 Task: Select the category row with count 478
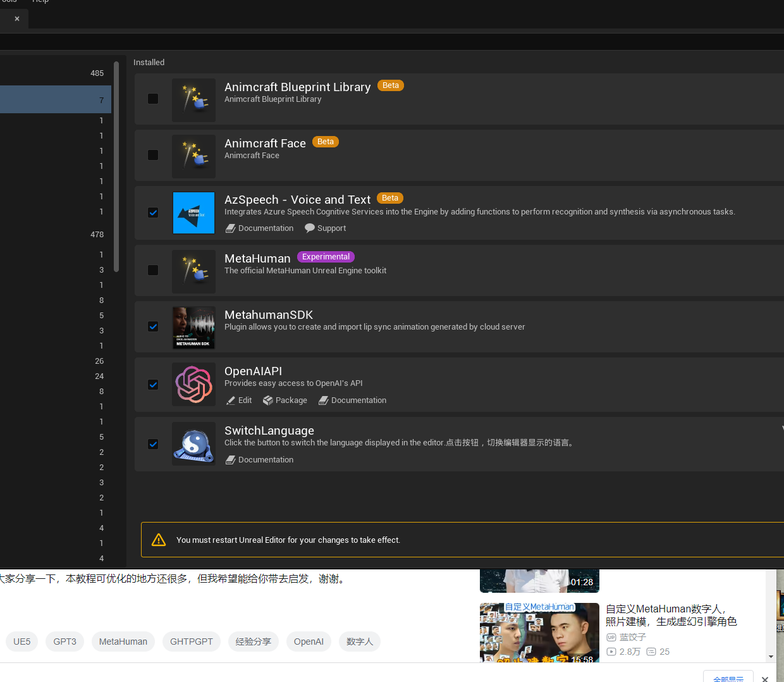(56, 235)
